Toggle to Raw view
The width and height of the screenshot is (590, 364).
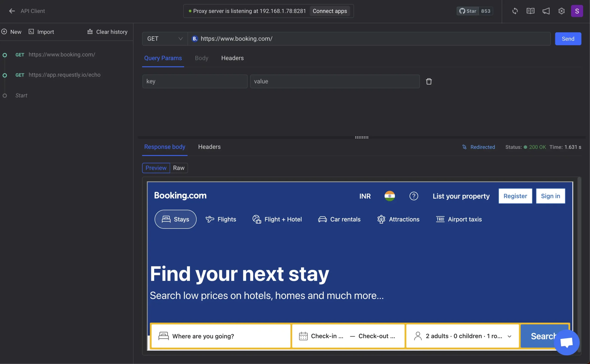179,168
